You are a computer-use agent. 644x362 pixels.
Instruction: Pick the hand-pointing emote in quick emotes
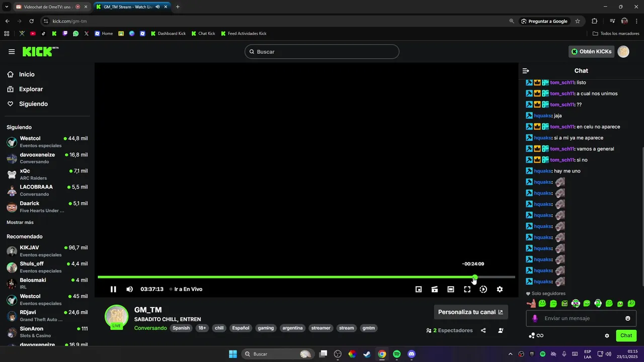(x=531, y=303)
